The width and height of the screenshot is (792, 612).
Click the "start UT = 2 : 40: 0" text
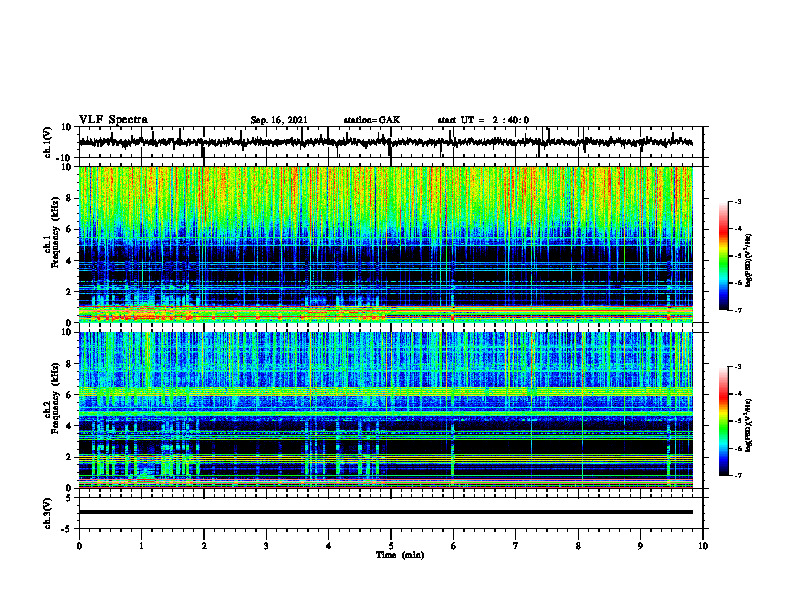(483, 120)
